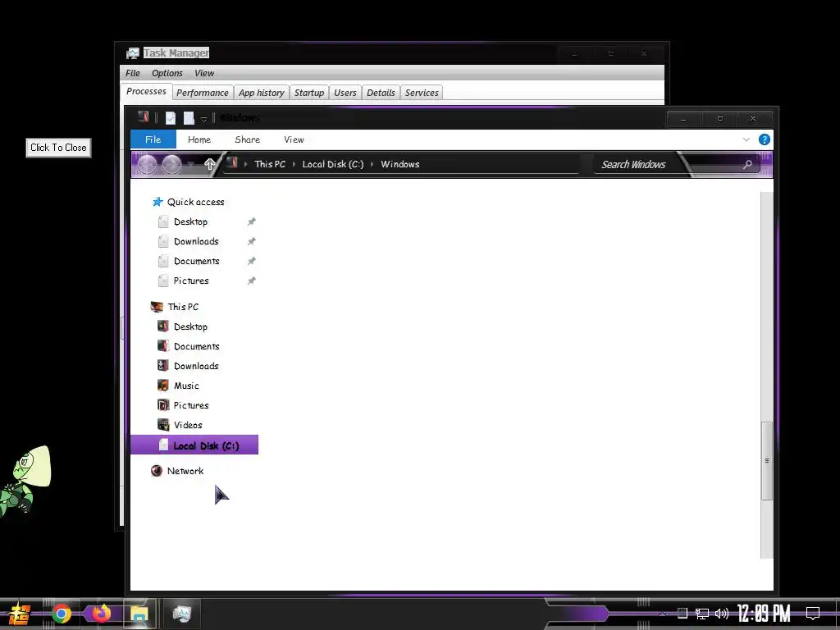Select Pictures under Quick access
The image size is (840, 630).
(x=191, y=281)
